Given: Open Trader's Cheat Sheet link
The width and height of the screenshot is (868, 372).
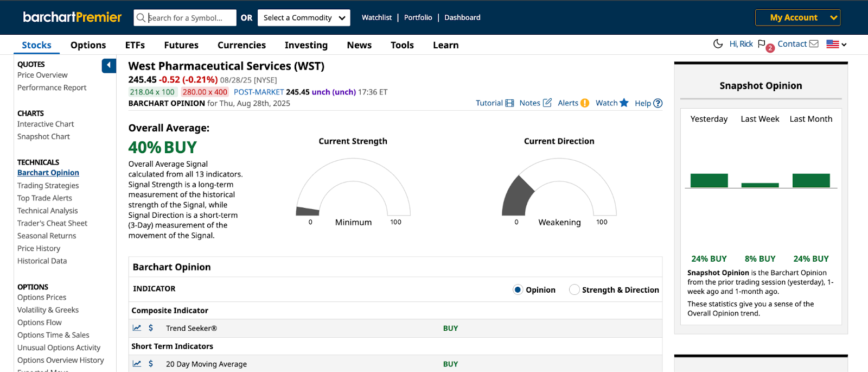Looking at the screenshot, I should click(52, 223).
